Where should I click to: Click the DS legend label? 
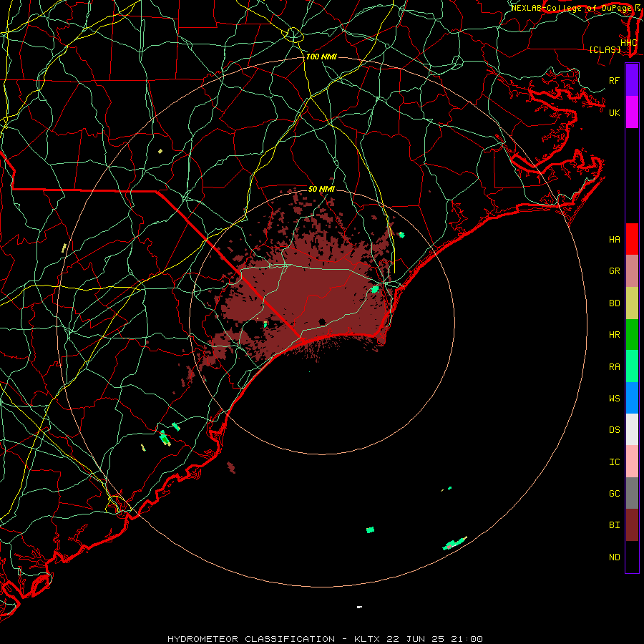pyautogui.click(x=614, y=430)
